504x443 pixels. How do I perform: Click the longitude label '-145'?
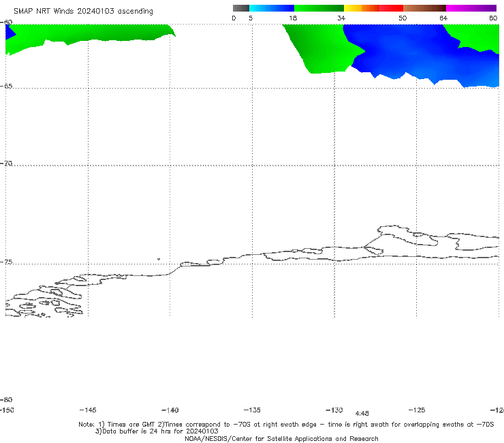(x=88, y=410)
